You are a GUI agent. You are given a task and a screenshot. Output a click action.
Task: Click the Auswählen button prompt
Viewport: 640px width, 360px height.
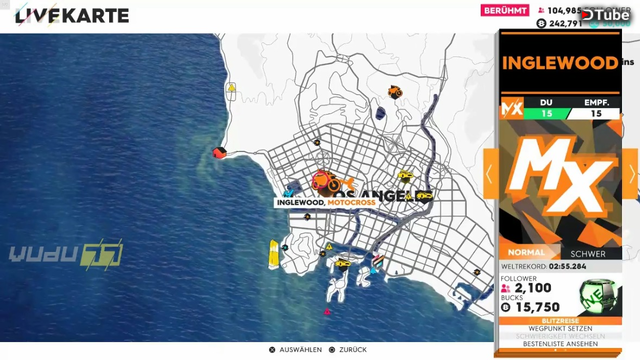pos(295,350)
